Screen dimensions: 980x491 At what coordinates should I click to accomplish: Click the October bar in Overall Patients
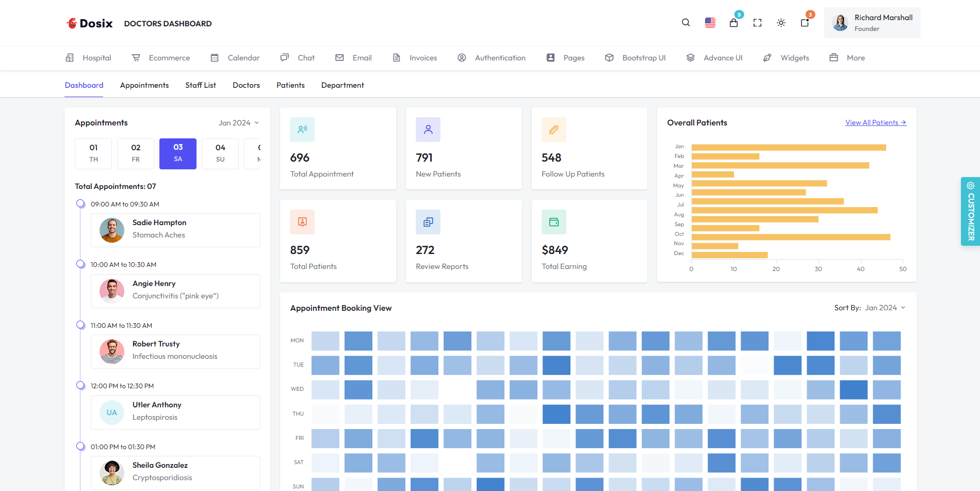pos(791,237)
